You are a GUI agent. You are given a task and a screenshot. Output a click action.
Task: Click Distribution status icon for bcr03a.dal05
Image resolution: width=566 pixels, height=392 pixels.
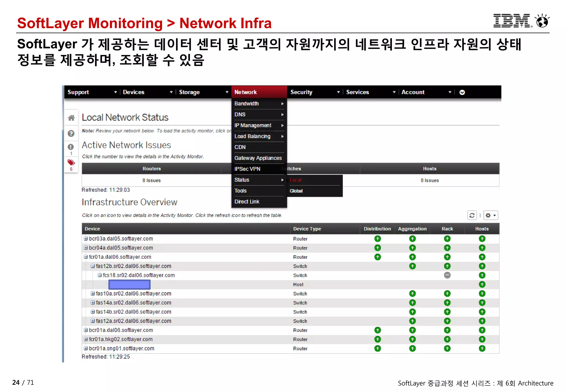coord(378,239)
